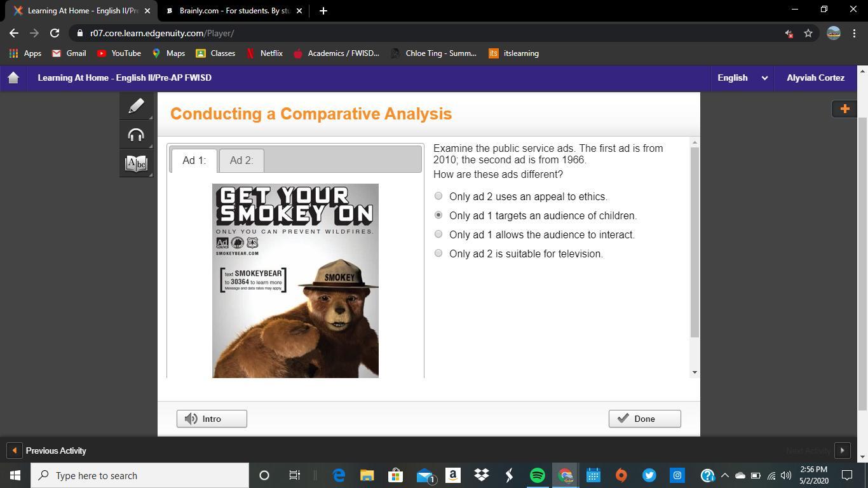Click the orange plus button
Screen dimensions: 868x488
point(844,109)
